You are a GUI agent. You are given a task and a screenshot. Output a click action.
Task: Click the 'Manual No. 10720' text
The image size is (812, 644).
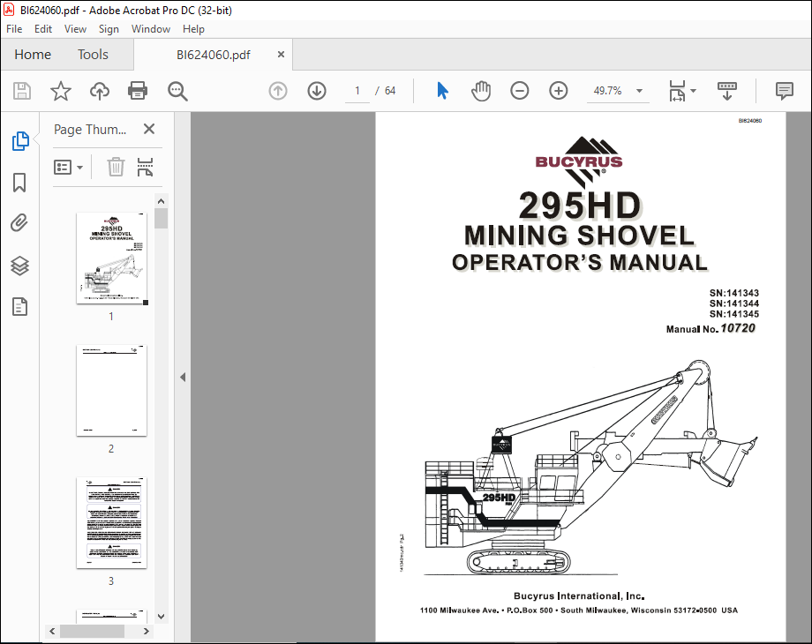coord(710,328)
